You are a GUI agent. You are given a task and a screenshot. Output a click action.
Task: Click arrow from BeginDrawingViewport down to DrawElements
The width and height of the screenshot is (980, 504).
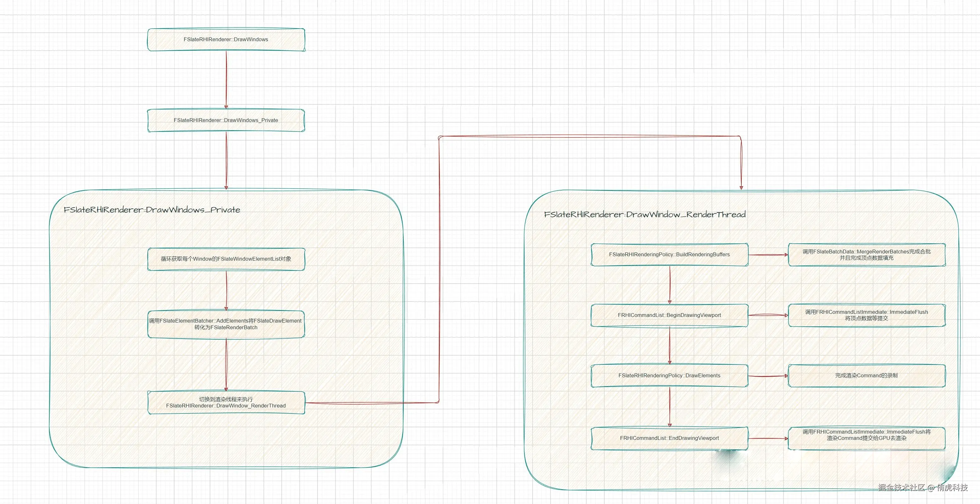click(x=670, y=346)
